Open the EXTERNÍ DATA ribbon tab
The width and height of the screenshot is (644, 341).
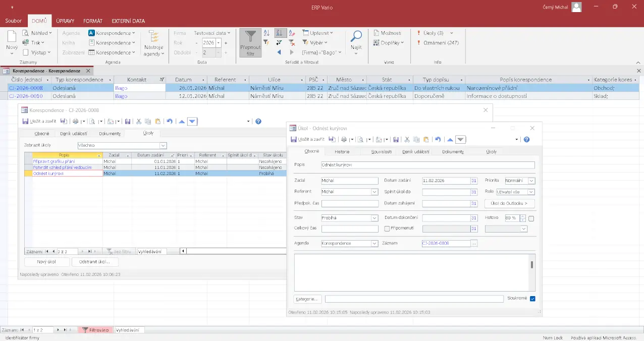(128, 21)
